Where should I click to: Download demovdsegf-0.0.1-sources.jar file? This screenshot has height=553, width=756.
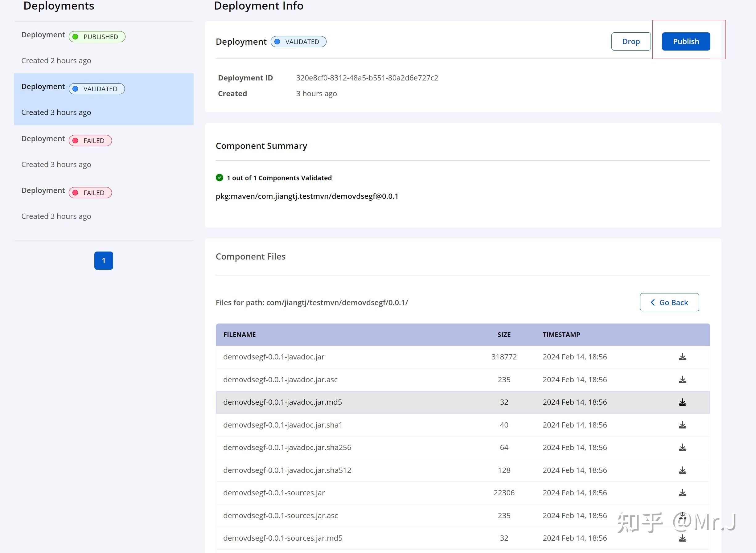(682, 493)
